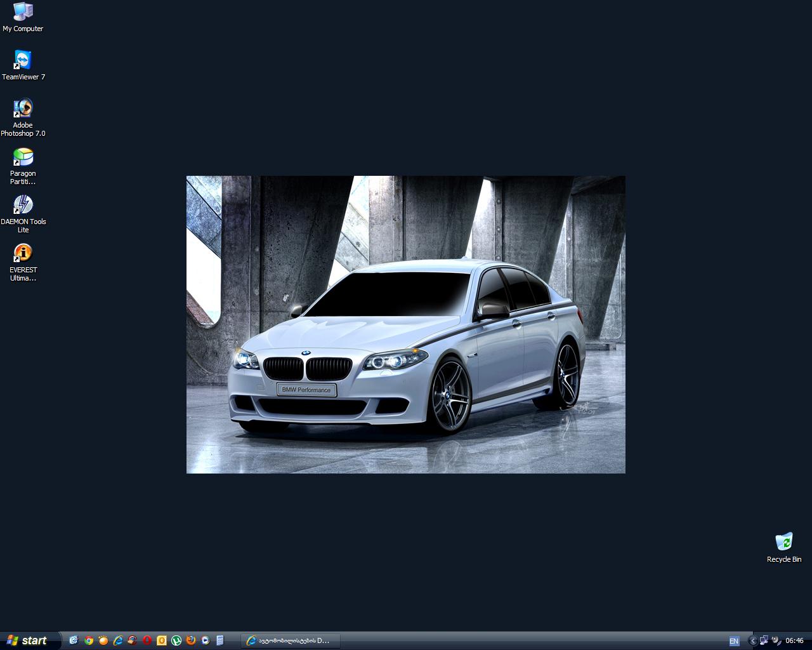Click the volume speaker tray icon

[x=776, y=640]
